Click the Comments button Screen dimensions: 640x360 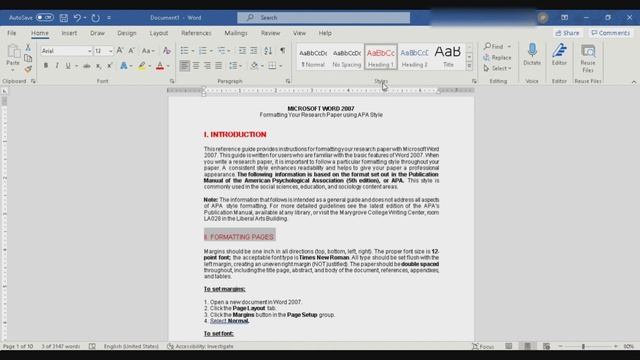coord(611,33)
